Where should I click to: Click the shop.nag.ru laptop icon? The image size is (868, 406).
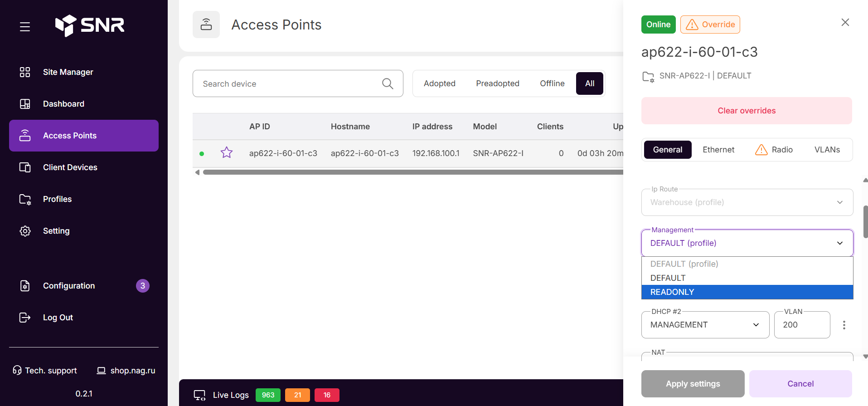(101, 371)
